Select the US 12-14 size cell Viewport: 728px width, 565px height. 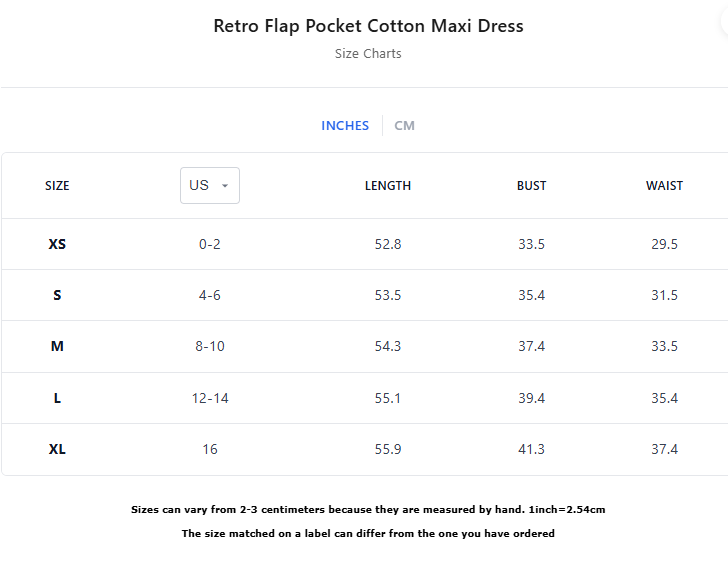(210, 398)
